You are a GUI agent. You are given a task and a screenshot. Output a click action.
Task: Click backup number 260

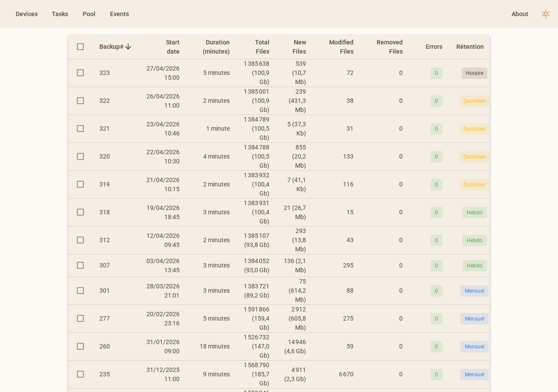tap(105, 346)
